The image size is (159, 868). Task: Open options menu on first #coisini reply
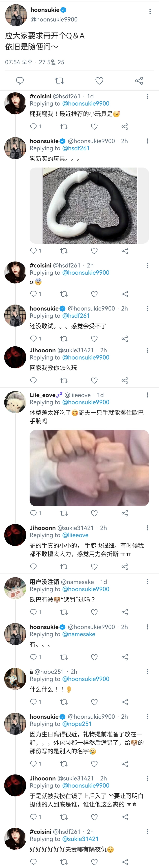point(147,96)
